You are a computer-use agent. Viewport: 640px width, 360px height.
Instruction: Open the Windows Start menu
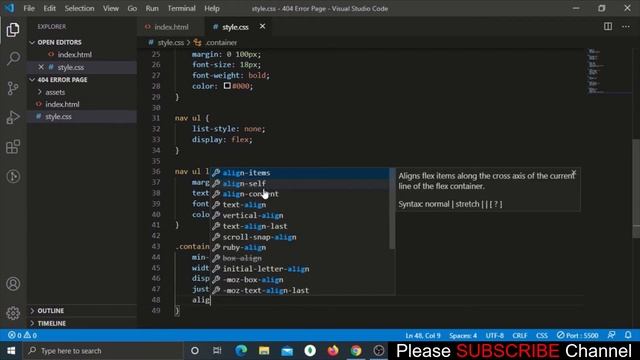(11, 351)
